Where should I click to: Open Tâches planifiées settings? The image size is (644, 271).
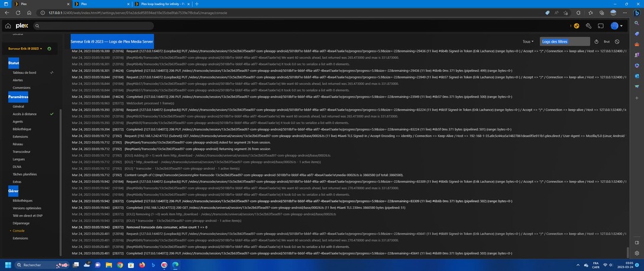(x=25, y=174)
